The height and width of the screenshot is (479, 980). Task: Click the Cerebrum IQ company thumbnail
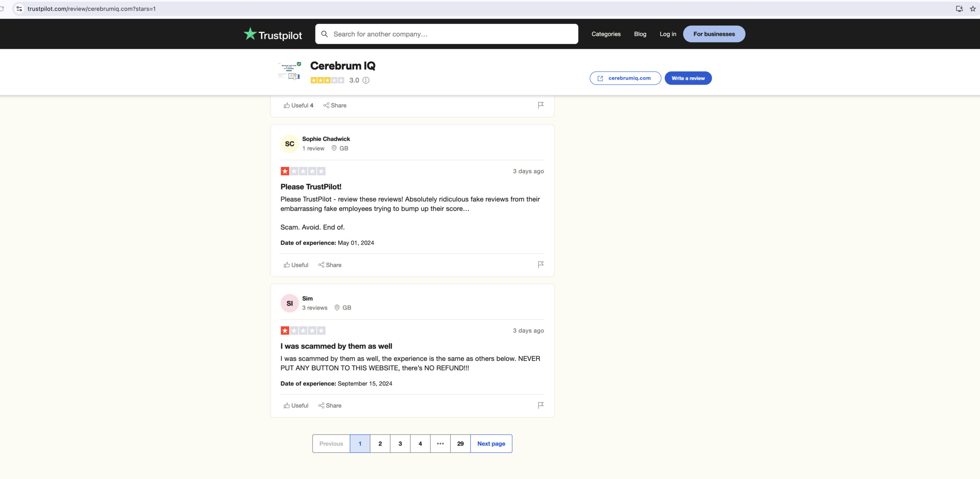[x=289, y=71]
